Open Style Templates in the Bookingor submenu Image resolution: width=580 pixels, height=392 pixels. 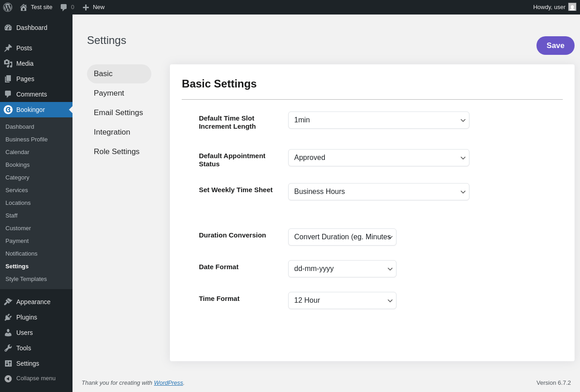click(x=26, y=279)
